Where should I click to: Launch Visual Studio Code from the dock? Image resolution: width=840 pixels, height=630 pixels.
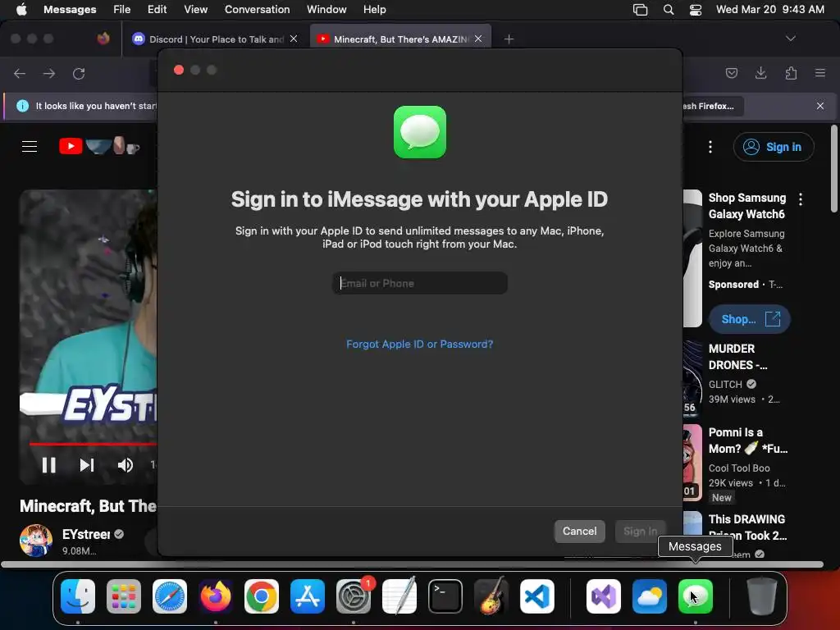click(536, 596)
